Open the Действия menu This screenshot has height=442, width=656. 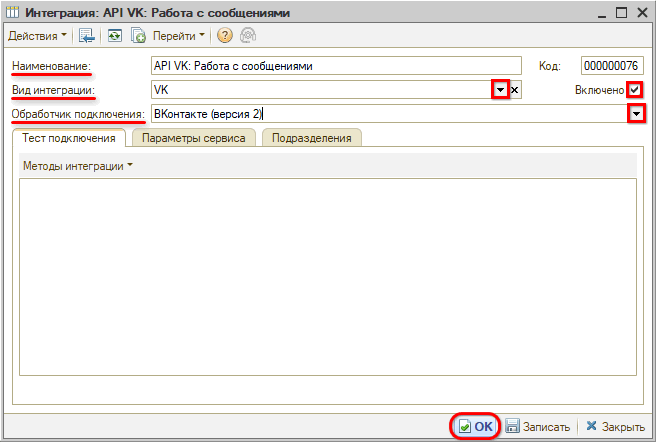click(38, 36)
